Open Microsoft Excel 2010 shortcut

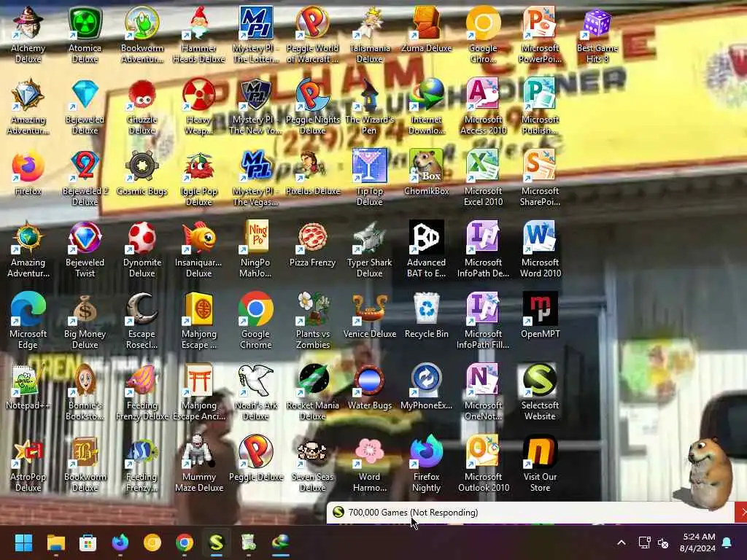click(x=483, y=178)
